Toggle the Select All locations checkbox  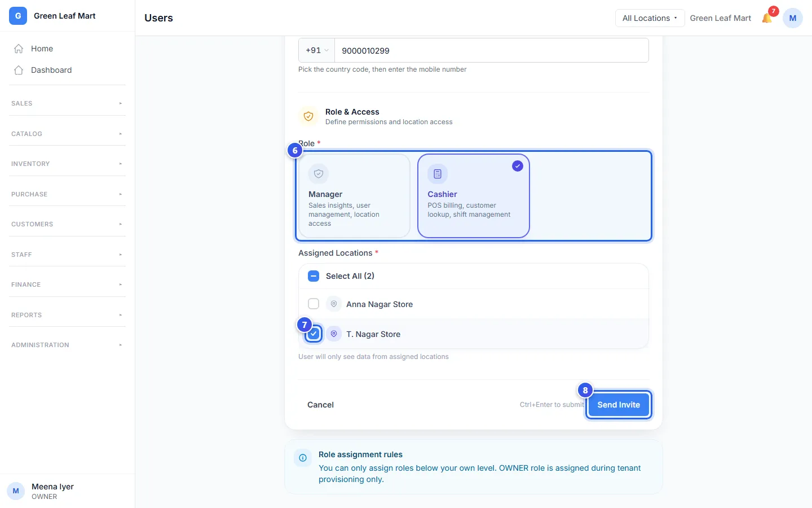[x=314, y=276]
